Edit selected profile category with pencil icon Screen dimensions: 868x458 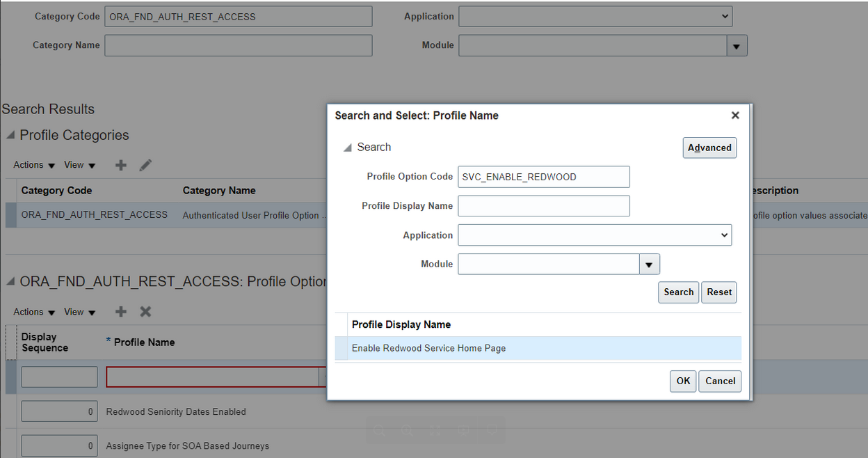pos(145,165)
